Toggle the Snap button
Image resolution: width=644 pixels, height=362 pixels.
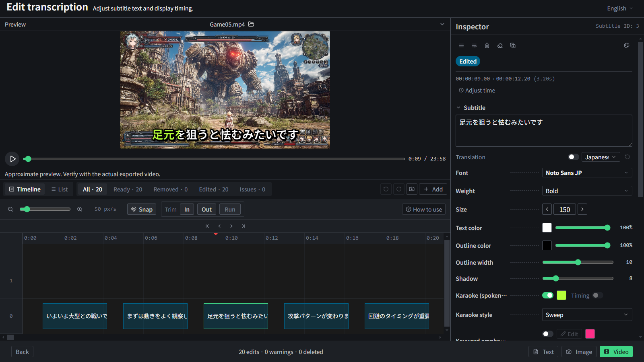(x=142, y=209)
